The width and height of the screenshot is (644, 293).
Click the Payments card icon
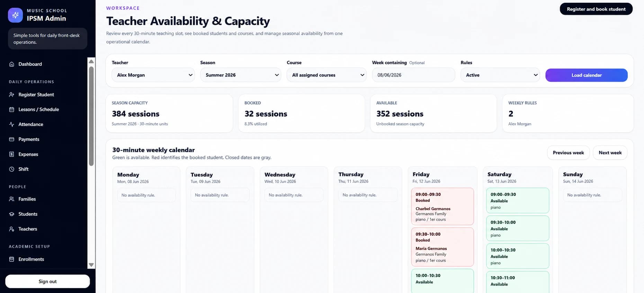[12, 139]
